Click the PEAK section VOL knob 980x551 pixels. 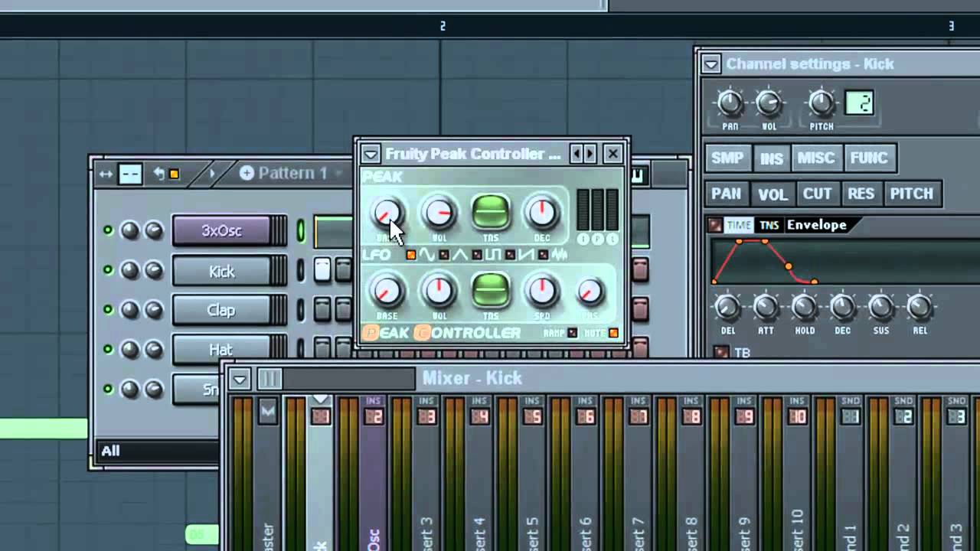click(x=439, y=214)
